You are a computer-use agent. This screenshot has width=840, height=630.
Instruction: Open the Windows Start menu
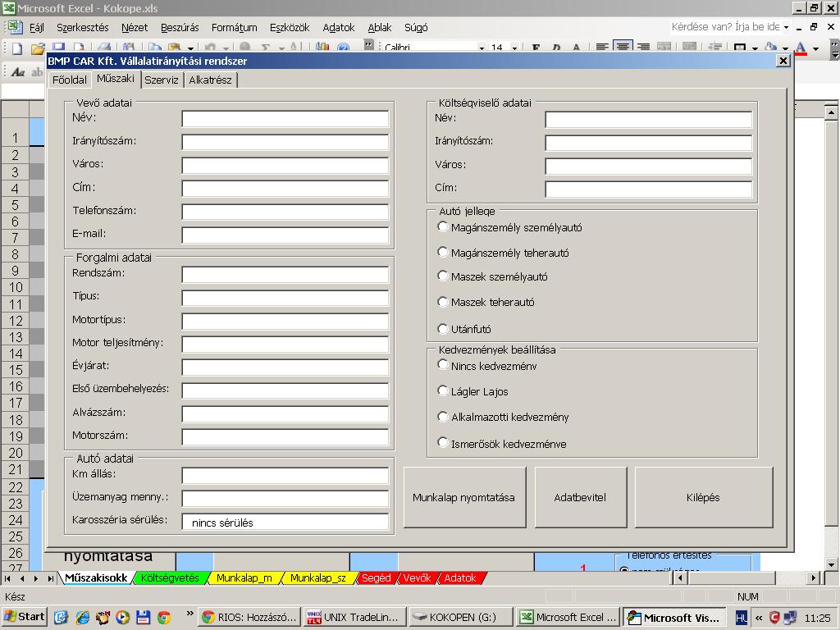(25, 617)
